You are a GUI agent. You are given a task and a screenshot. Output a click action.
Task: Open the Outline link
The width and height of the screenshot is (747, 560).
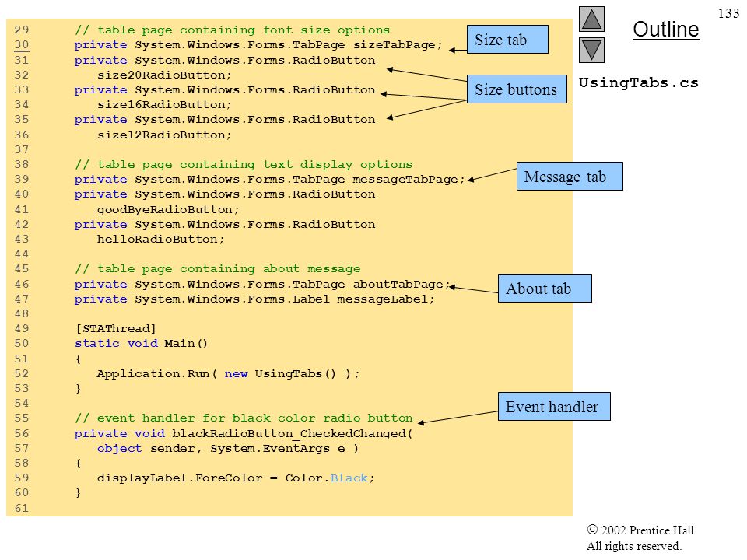tap(665, 30)
